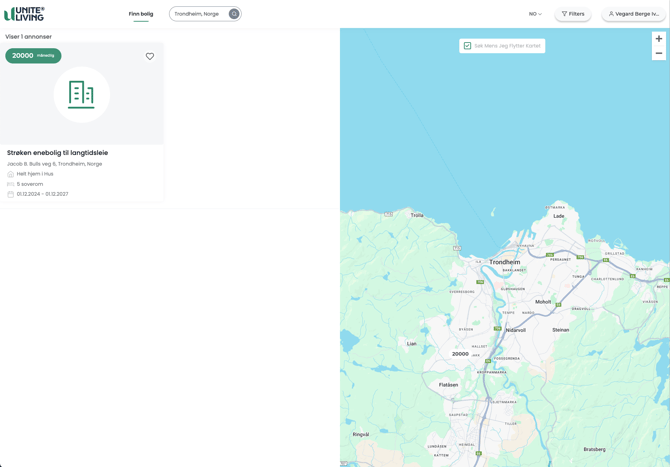Click the bed icon beside 5 soverom
This screenshot has height=467, width=670.
[11, 184]
